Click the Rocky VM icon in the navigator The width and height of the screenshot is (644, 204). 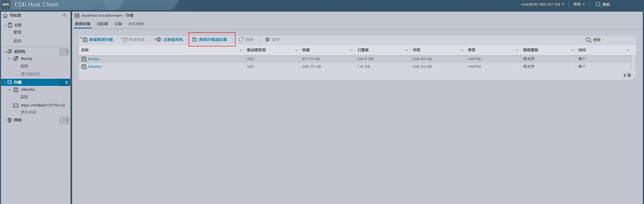16,59
